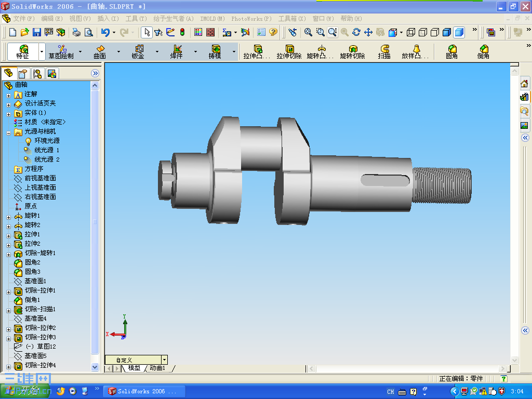Screen dimensions: 532x399
Task: Undo the last action
Action: coord(105,32)
